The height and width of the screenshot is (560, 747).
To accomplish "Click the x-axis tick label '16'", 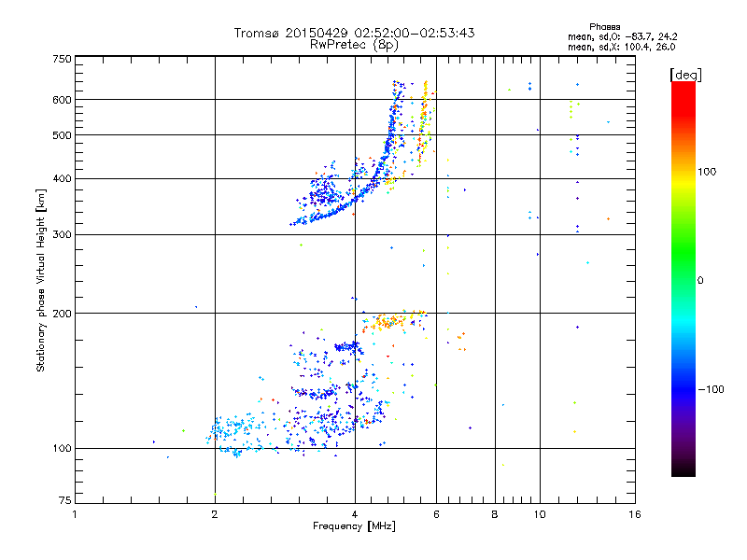I will click(635, 514).
